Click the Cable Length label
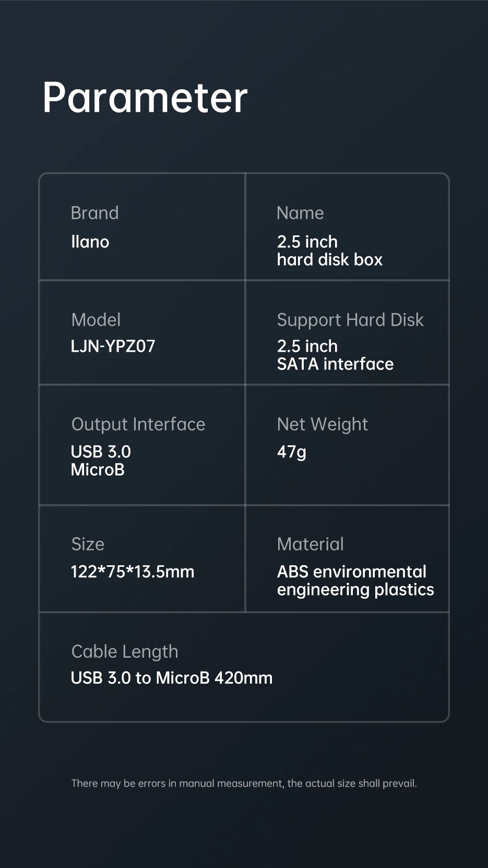 click(x=125, y=651)
